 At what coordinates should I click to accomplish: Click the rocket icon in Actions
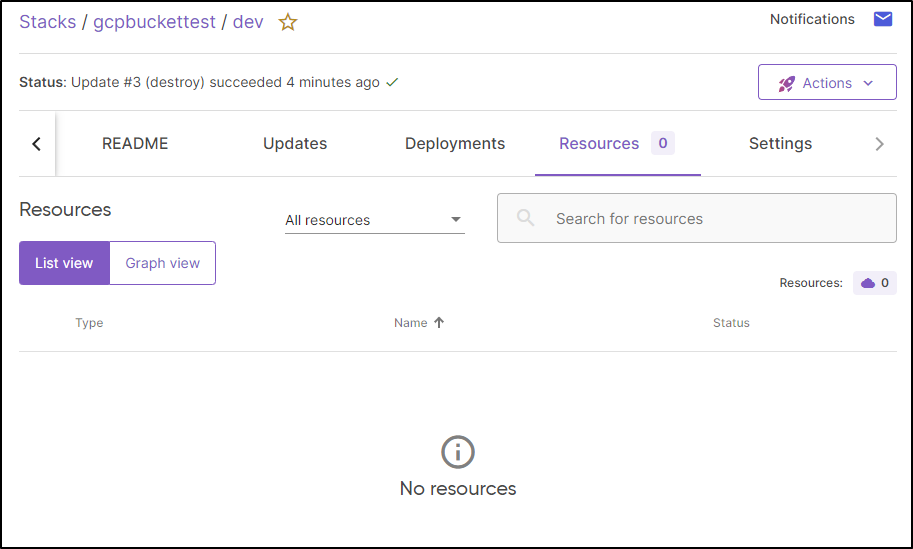click(786, 84)
